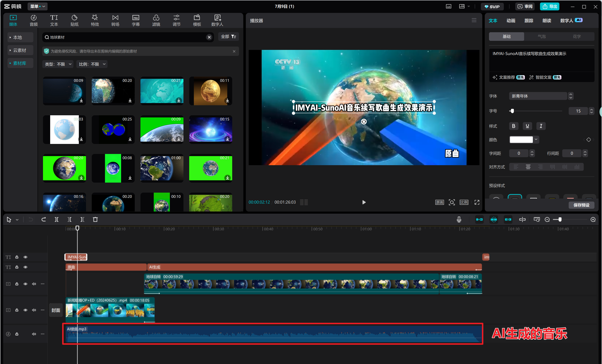The height and width of the screenshot is (364, 602).
Task: Mute the 地球自转 video track
Action: 34,284
